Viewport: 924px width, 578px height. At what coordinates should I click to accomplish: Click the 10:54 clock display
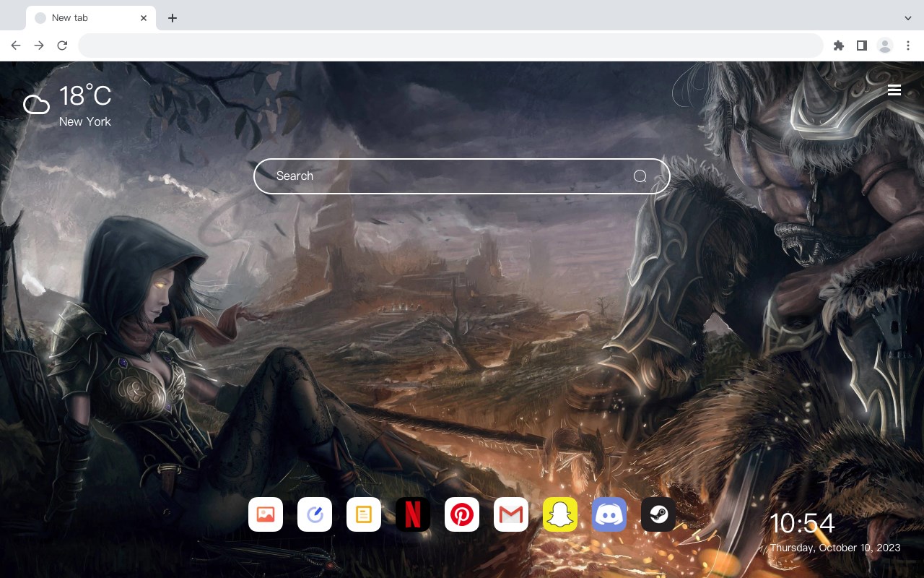[x=802, y=523]
